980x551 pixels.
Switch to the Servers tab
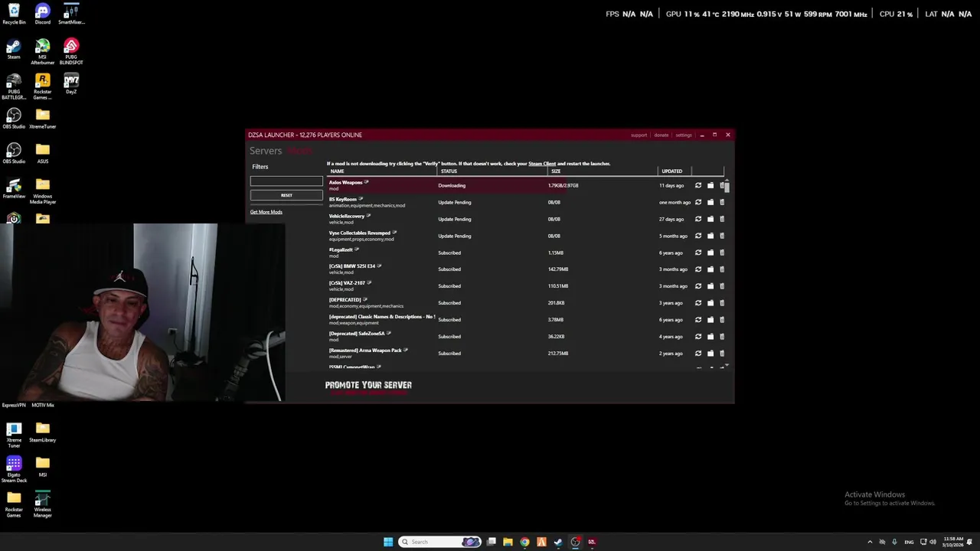266,151
